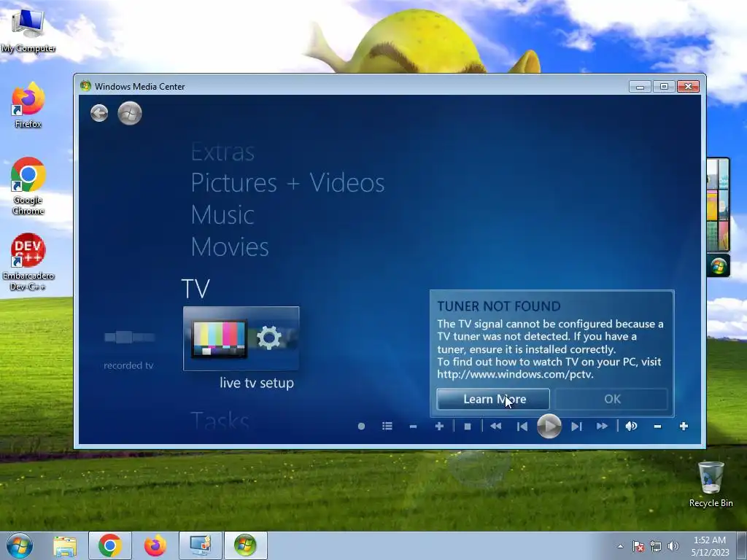
Task: Stop playback with the square stop button
Action: [468, 426]
